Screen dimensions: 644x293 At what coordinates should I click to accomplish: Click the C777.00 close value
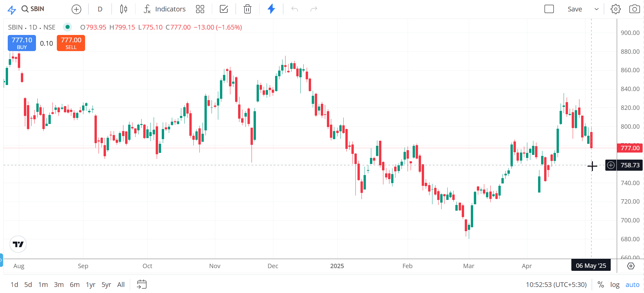[178, 27]
